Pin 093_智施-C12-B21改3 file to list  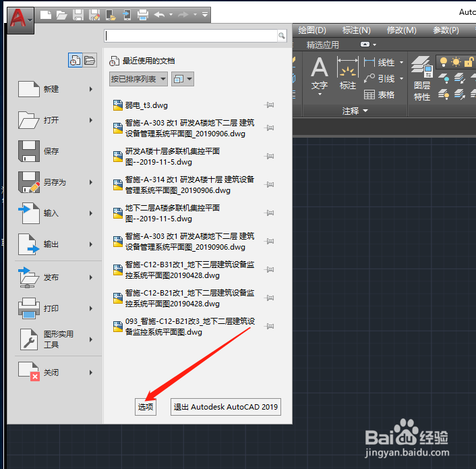coord(269,326)
